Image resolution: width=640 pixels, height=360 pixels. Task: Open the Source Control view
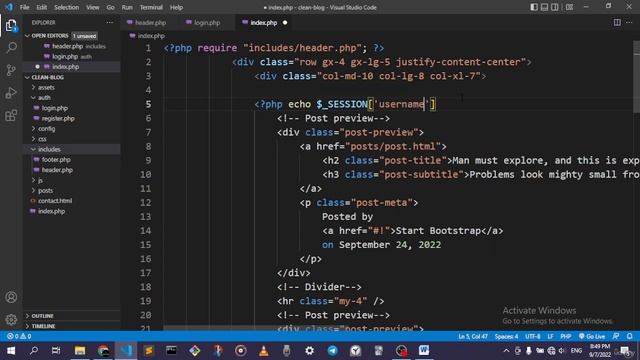click(x=11, y=70)
